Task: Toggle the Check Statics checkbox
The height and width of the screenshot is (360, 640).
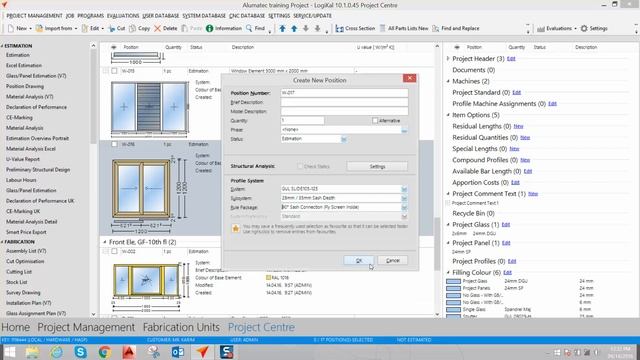Action: 300,166
